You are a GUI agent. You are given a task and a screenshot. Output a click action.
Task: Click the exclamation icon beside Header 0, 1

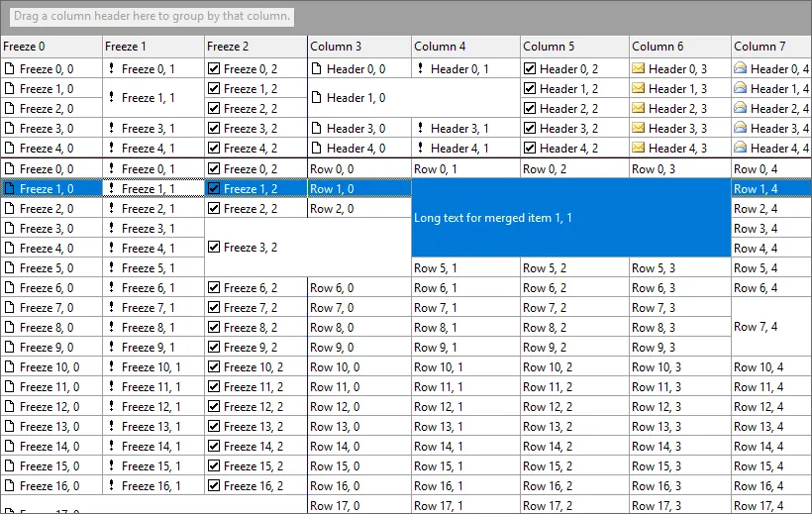421,69
